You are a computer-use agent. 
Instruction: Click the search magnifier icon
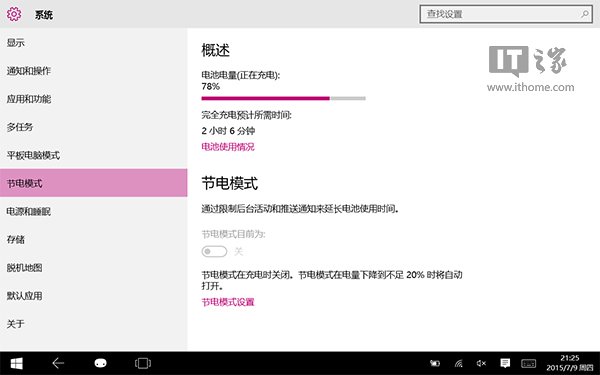(x=585, y=14)
